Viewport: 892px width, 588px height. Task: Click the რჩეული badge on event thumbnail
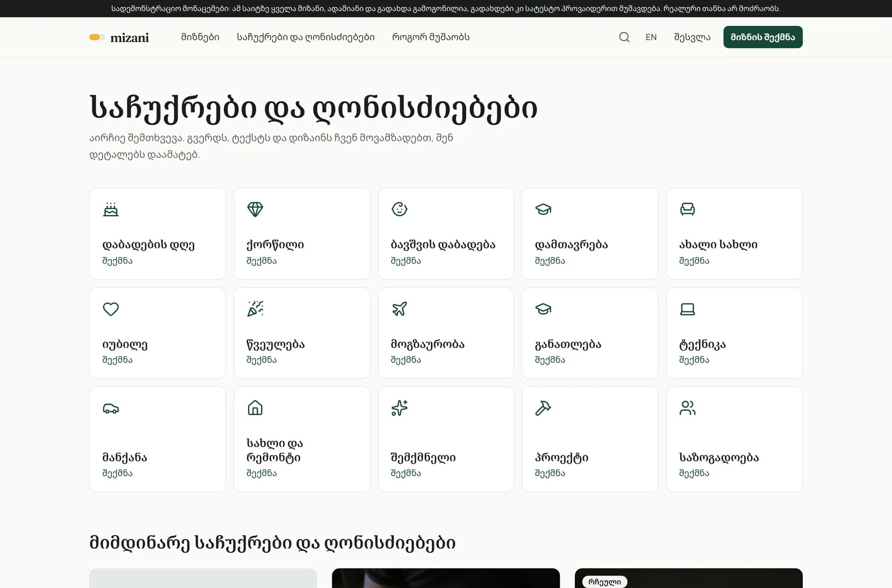(604, 582)
